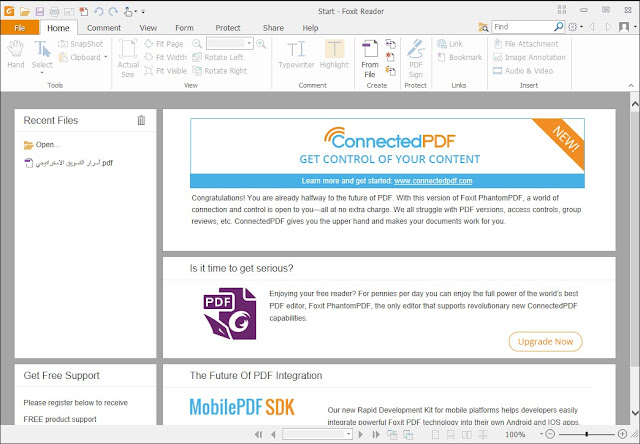Click the previous page arrow in status bar

click(273, 434)
